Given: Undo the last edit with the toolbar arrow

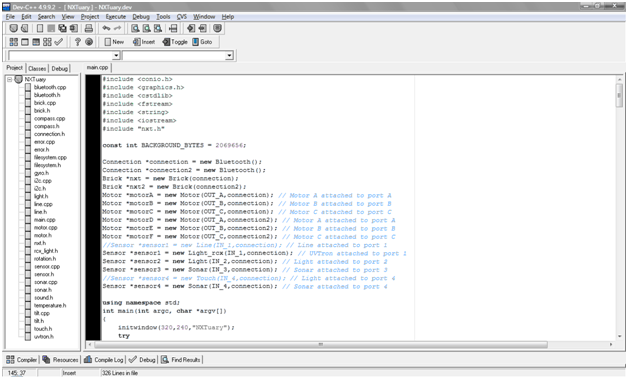Looking at the screenshot, I should pyautogui.click(x=106, y=28).
